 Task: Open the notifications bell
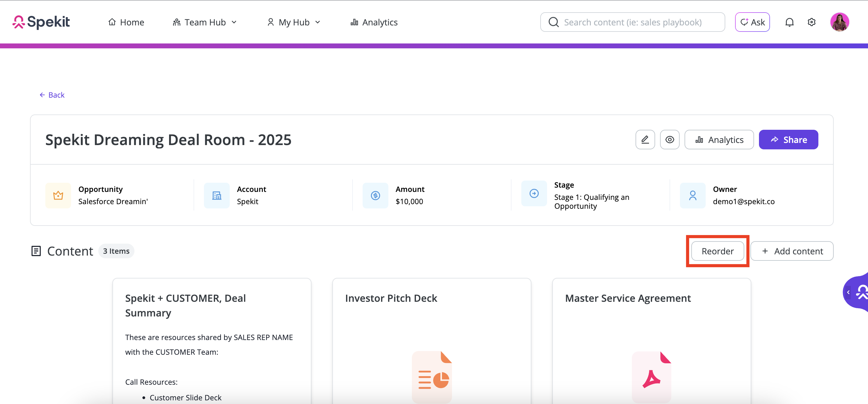789,22
